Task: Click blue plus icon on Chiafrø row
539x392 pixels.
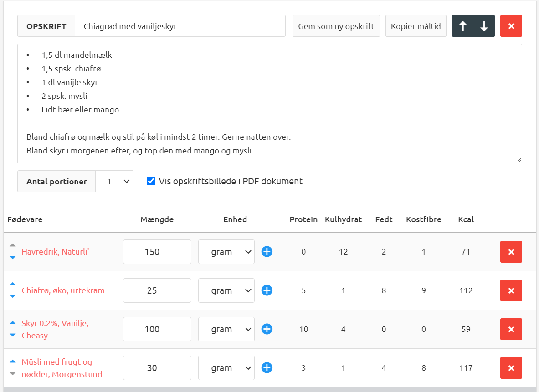Action: click(x=267, y=290)
